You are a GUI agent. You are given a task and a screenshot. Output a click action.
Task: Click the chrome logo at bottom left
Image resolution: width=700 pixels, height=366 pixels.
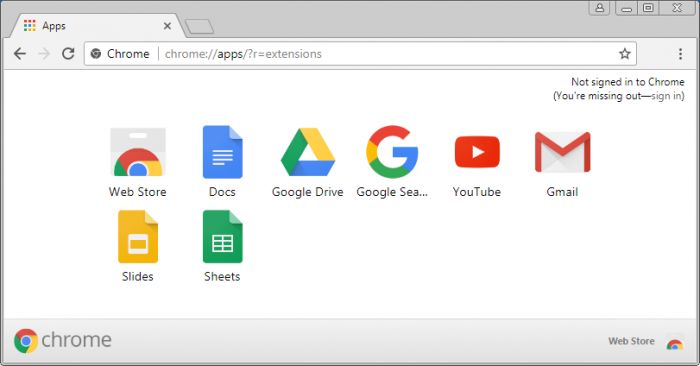62,341
